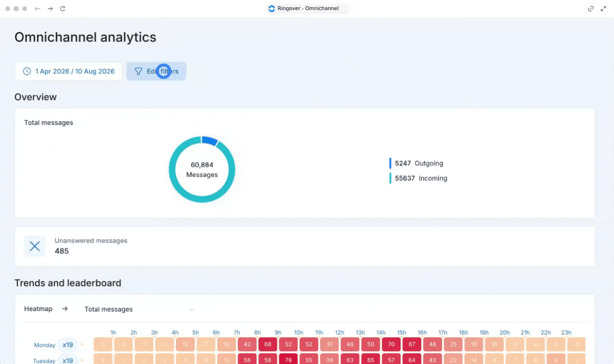
Task: Click the Monday heatmap cell showing 68
Action: 267,344
